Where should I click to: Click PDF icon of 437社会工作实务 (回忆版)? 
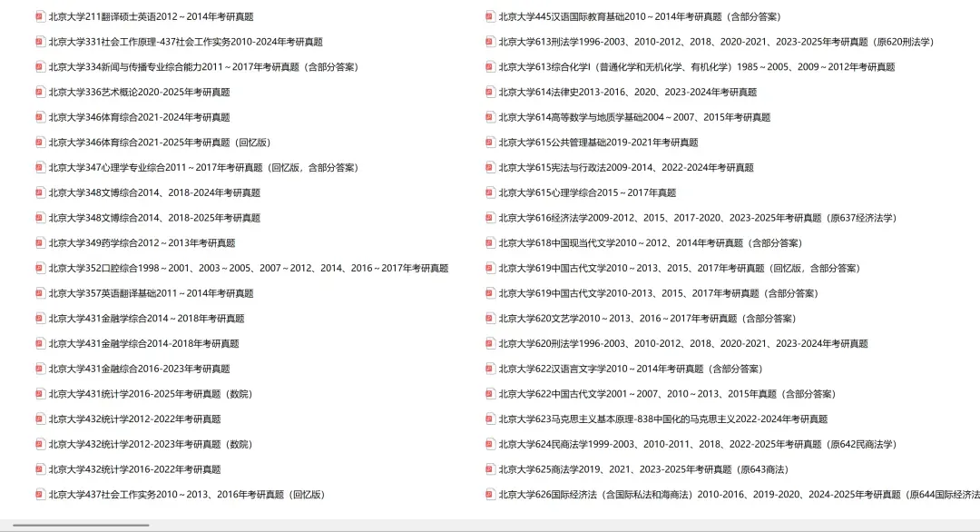[x=40, y=495]
